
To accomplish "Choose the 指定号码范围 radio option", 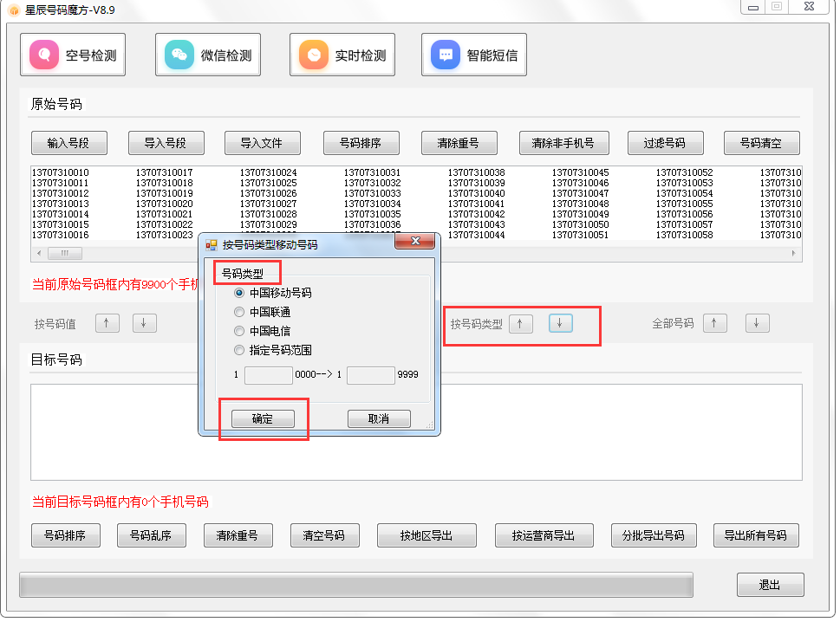I will coord(239,350).
